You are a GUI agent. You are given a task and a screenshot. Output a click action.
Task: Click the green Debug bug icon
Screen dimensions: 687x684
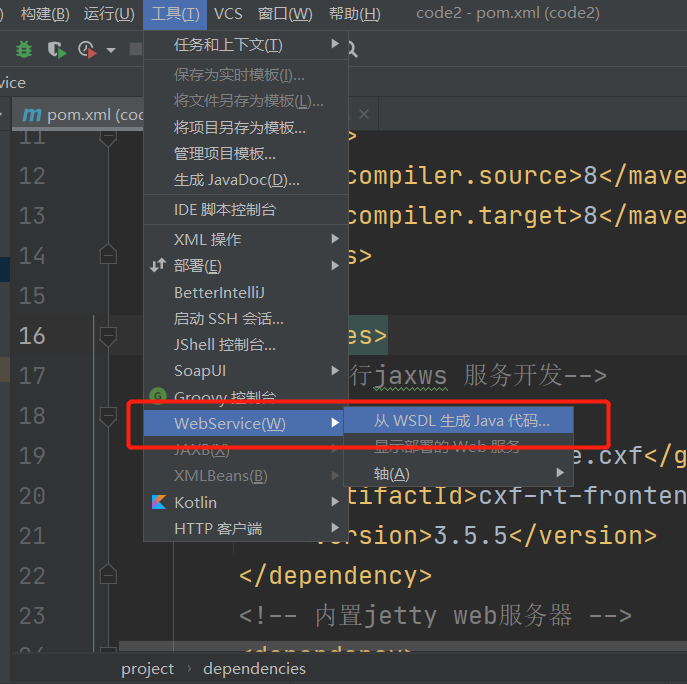coord(24,49)
